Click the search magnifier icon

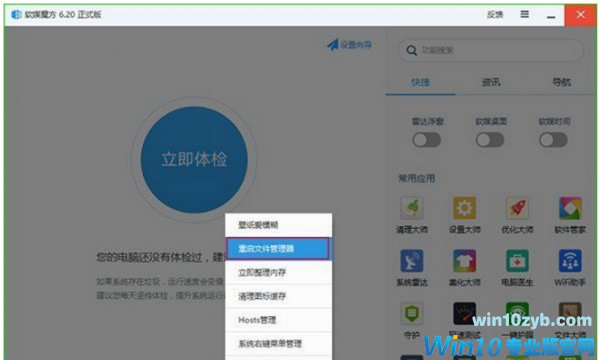tap(412, 50)
